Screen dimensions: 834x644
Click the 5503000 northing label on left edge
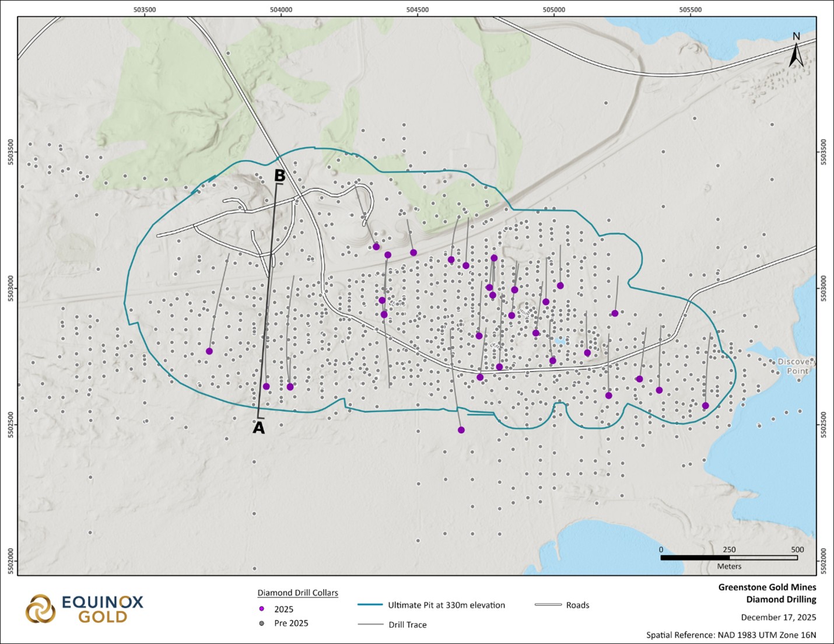(10, 288)
